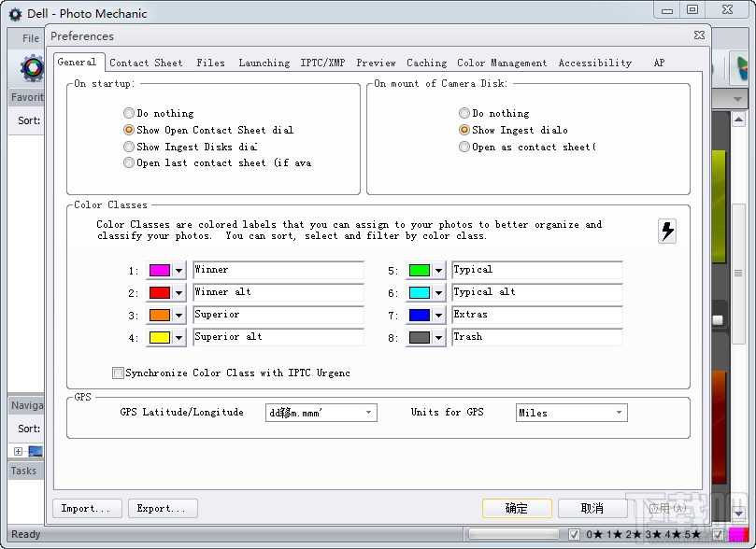Click magenta color class square in status bar
The width and height of the screenshot is (756, 549).
click(x=738, y=534)
